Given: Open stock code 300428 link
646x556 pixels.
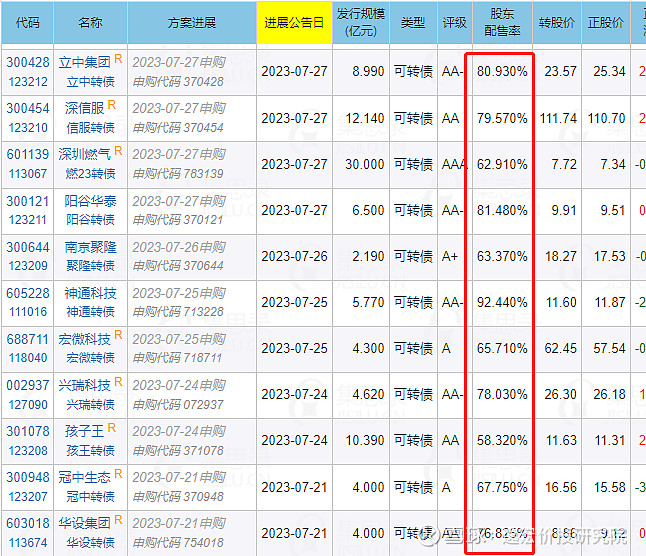Looking at the screenshot, I should [28, 62].
